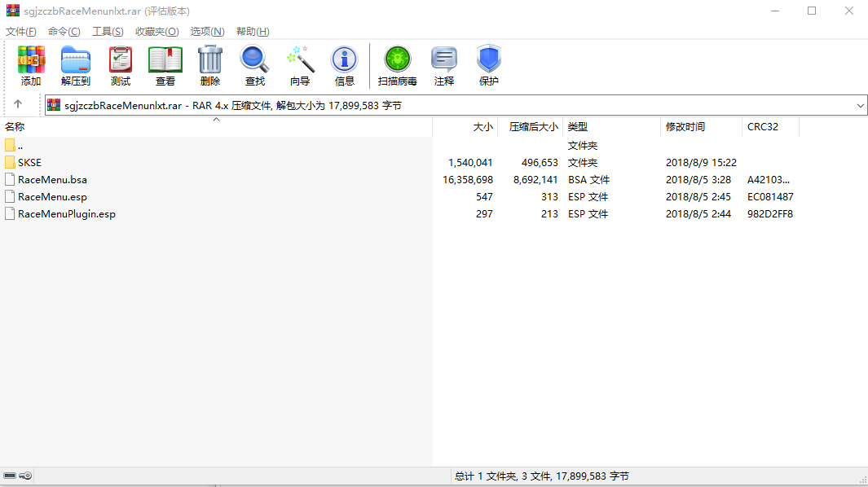Select the RaceMenuPlugin.esp file name
Image resolution: width=868 pixels, height=487 pixels.
tap(67, 214)
